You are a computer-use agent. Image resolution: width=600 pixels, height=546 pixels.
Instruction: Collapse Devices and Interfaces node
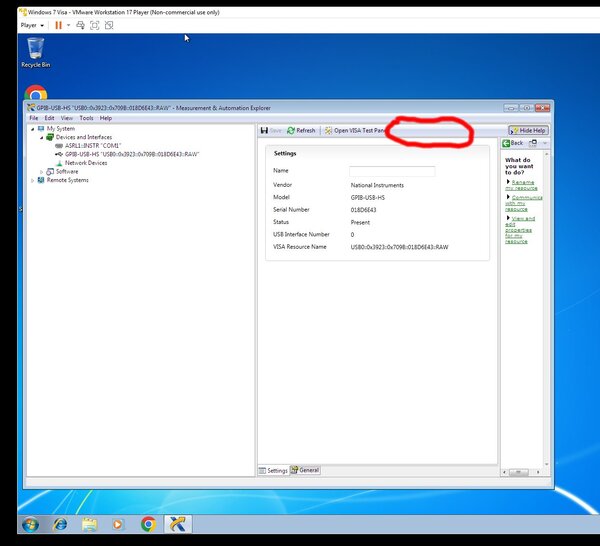pyautogui.click(x=42, y=137)
